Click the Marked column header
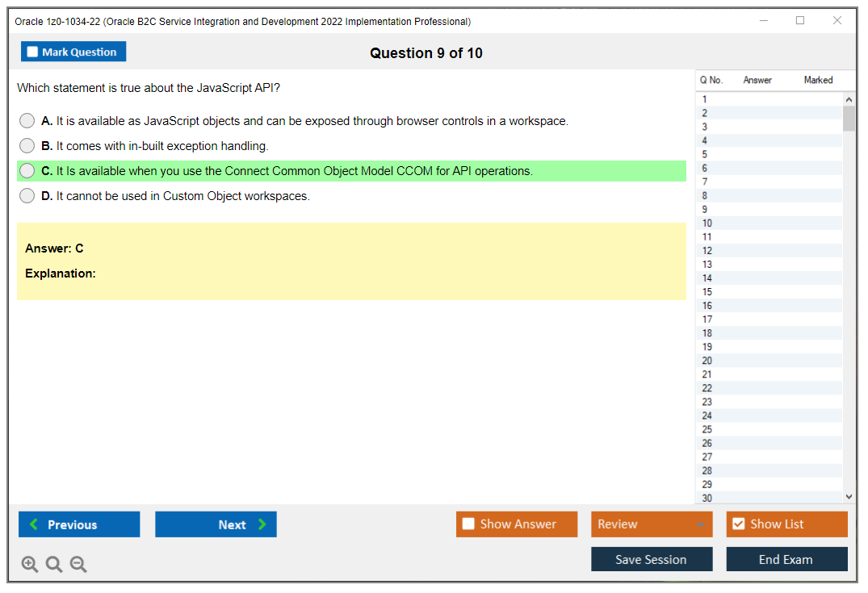Screen dimensions: 868x593 [817, 80]
